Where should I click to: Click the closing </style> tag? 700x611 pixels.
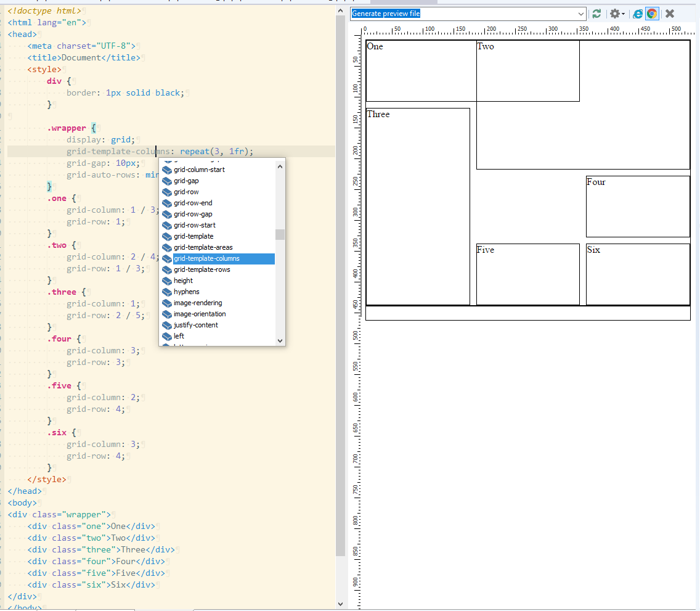coord(47,480)
